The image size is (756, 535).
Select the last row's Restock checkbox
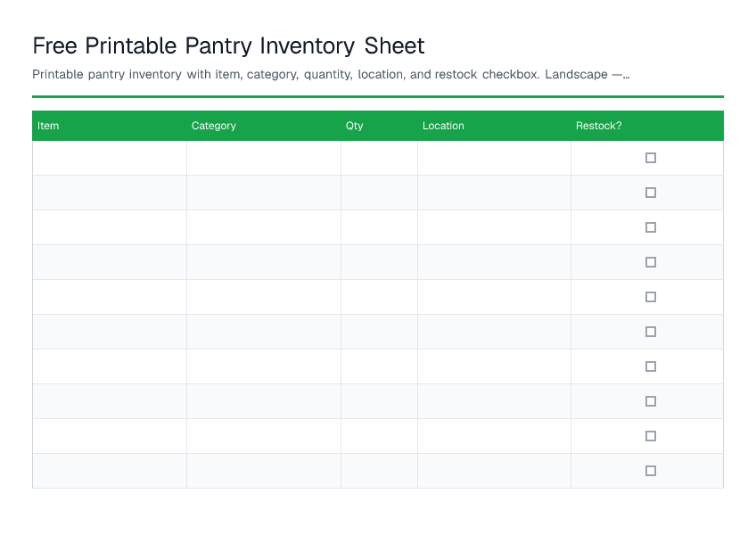[651, 471]
